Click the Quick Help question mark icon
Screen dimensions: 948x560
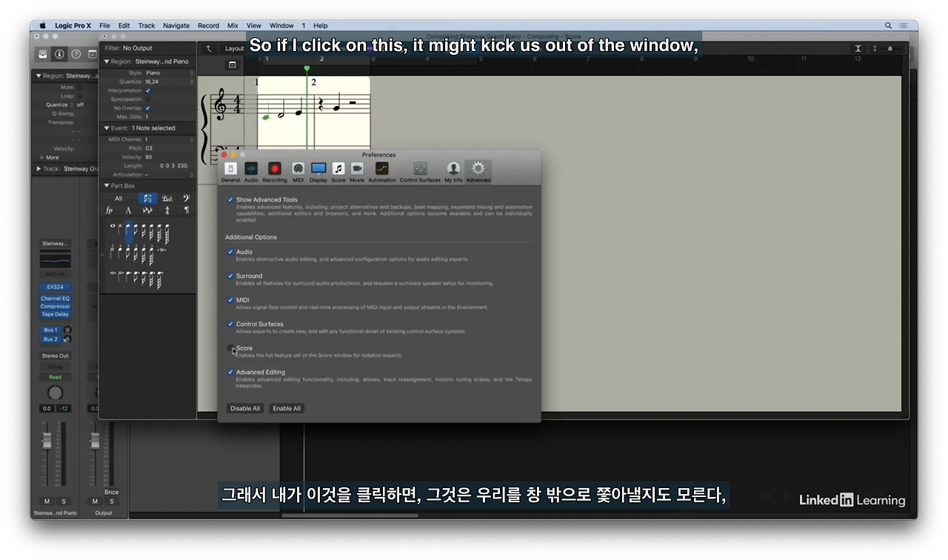[76, 54]
